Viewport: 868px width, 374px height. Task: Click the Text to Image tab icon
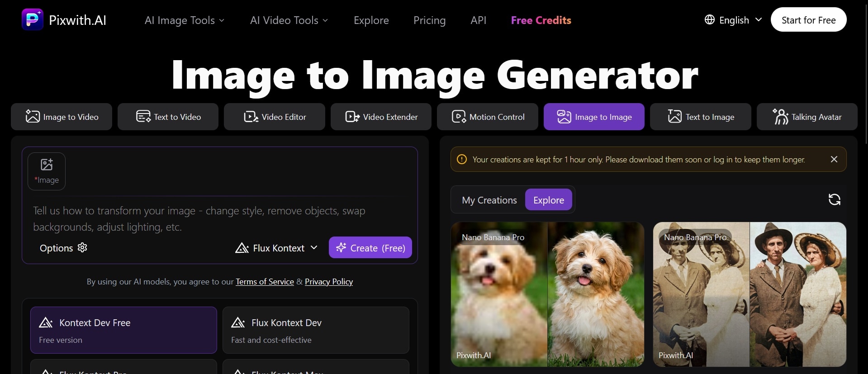click(675, 117)
